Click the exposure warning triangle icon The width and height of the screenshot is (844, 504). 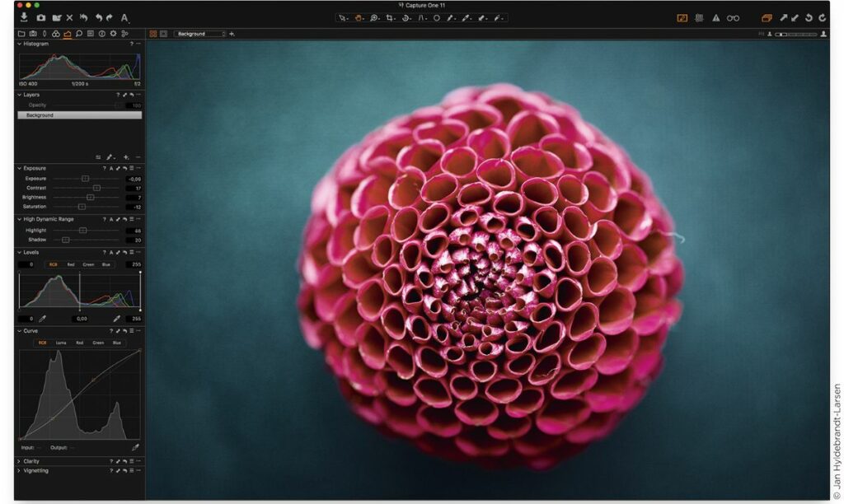(x=715, y=17)
